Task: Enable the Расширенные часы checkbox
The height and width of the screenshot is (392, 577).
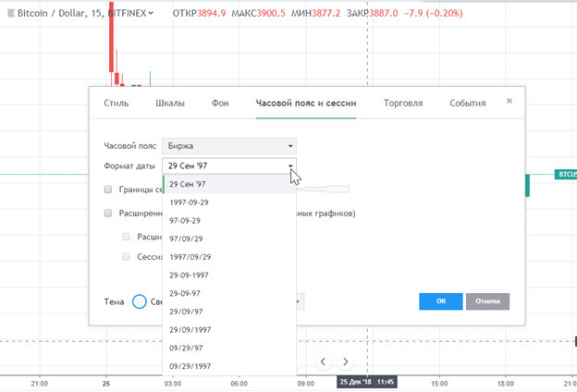Action: [108, 214]
